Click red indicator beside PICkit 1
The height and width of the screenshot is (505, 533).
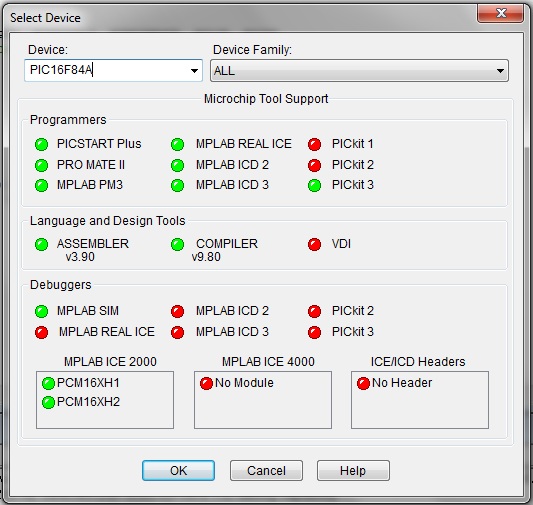(314, 144)
